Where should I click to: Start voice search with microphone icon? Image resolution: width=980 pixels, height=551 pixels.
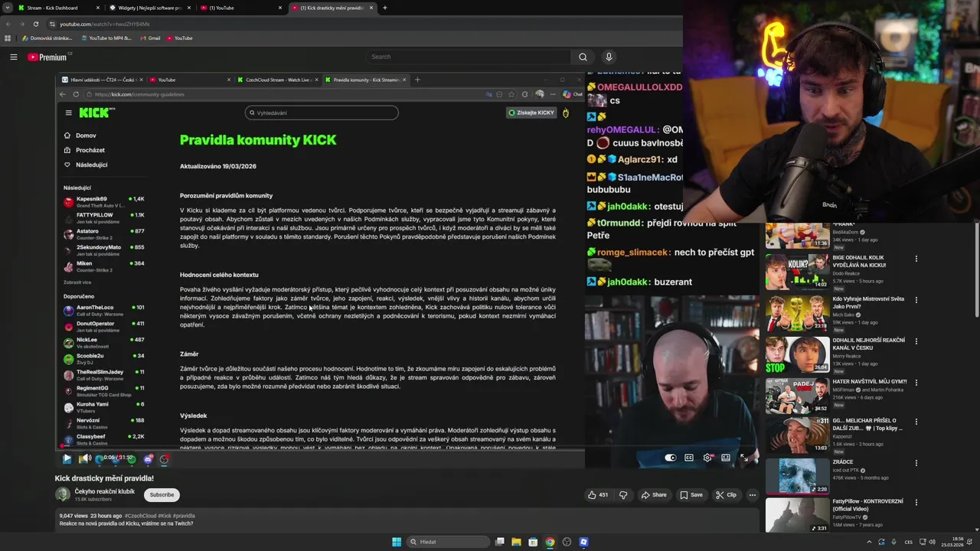tap(609, 57)
